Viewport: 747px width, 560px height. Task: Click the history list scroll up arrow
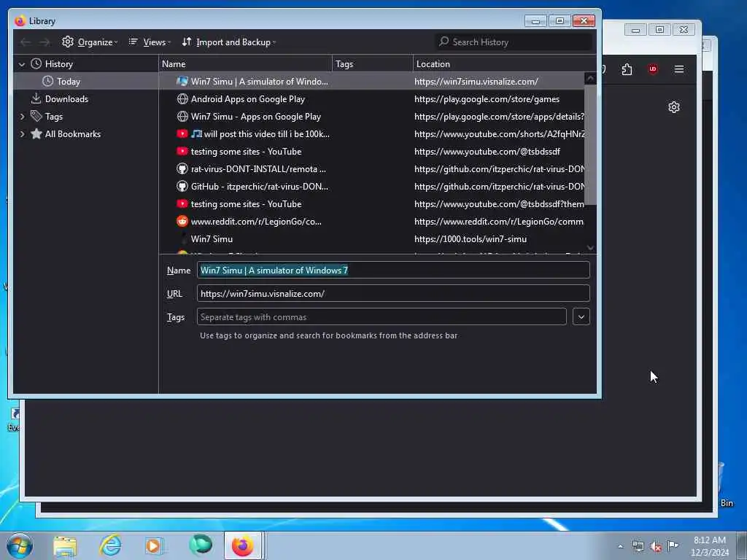click(590, 78)
